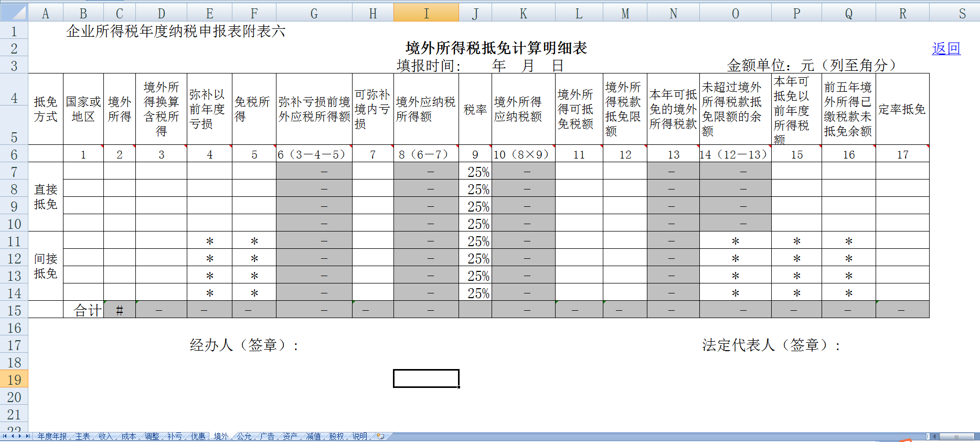980x442 pixels.
Task: Click the Insert Worksheet tab icon
Action: tap(380, 436)
